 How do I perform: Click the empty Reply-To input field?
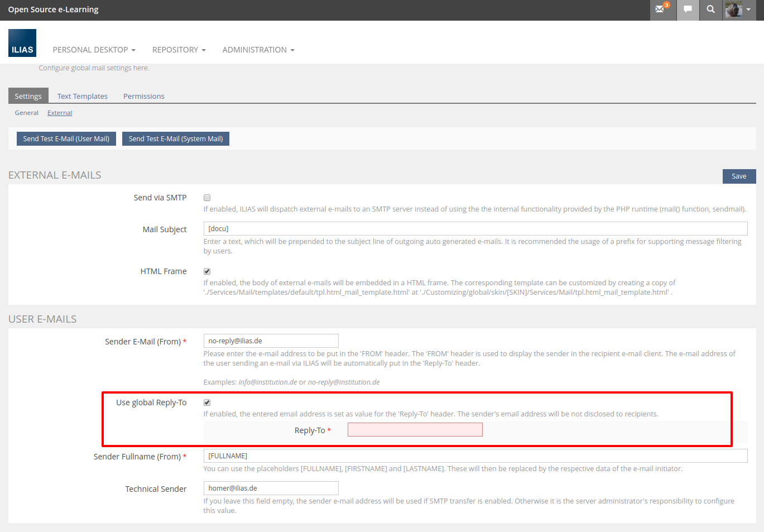coord(415,430)
